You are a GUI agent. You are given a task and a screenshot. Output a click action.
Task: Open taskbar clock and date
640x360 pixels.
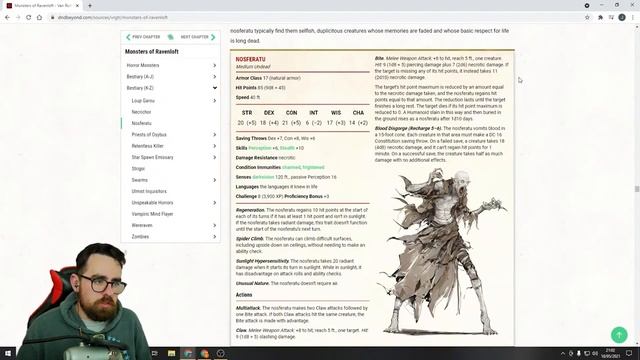tap(611, 353)
